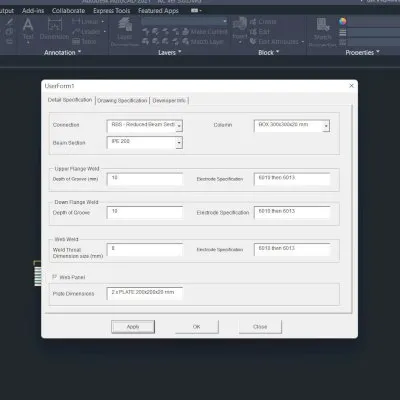Click Weld Throat Dimension size field
Image resolution: width=400 pixels, height=400 pixels.
pos(145,250)
